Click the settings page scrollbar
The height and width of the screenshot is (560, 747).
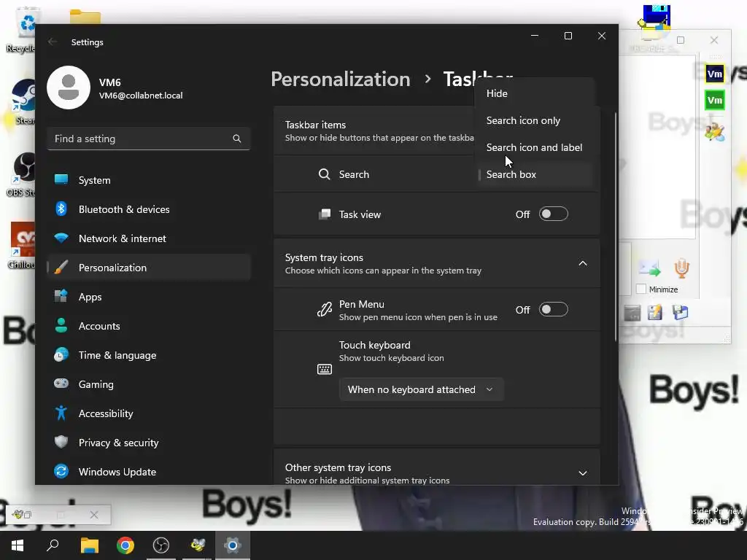point(616,227)
